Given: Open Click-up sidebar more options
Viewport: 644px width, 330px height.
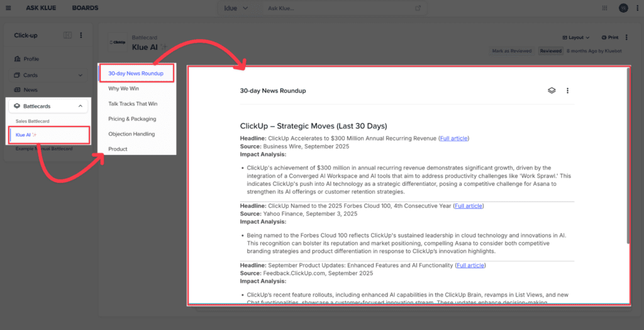Looking at the screenshot, I should click(x=81, y=35).
